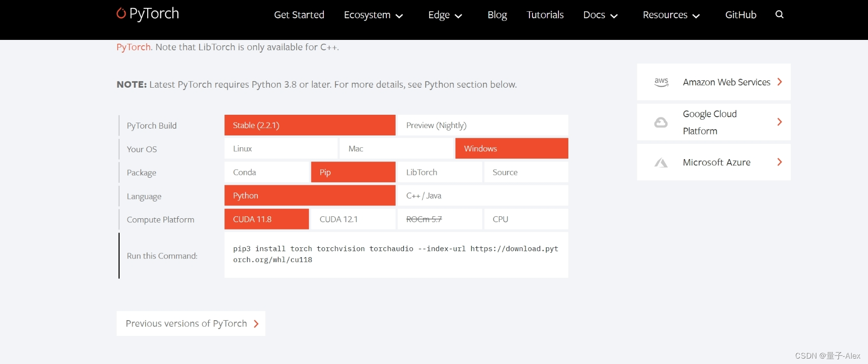Select the ROCm 5.7 compute platform
This screenshot has height=364, width=868.
(x=440, y=219)
